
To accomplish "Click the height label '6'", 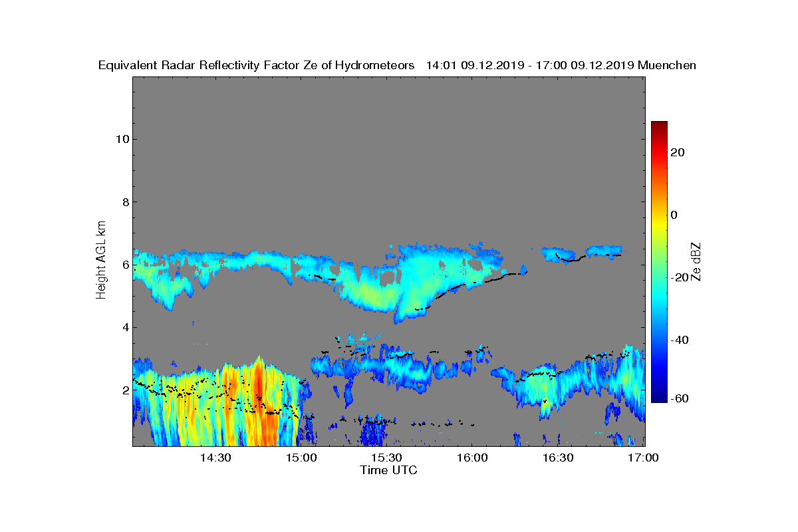I will pyautogui.click(x=124, y=265).
